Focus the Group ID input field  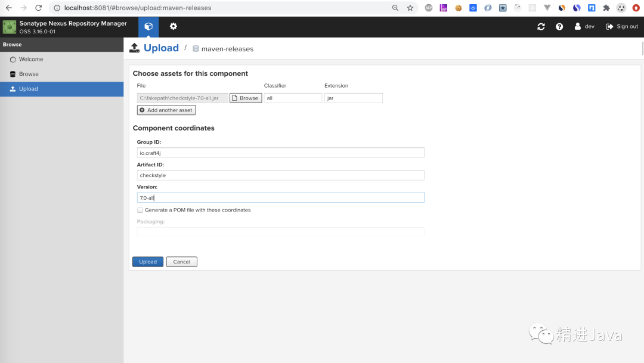coord(280,153)
